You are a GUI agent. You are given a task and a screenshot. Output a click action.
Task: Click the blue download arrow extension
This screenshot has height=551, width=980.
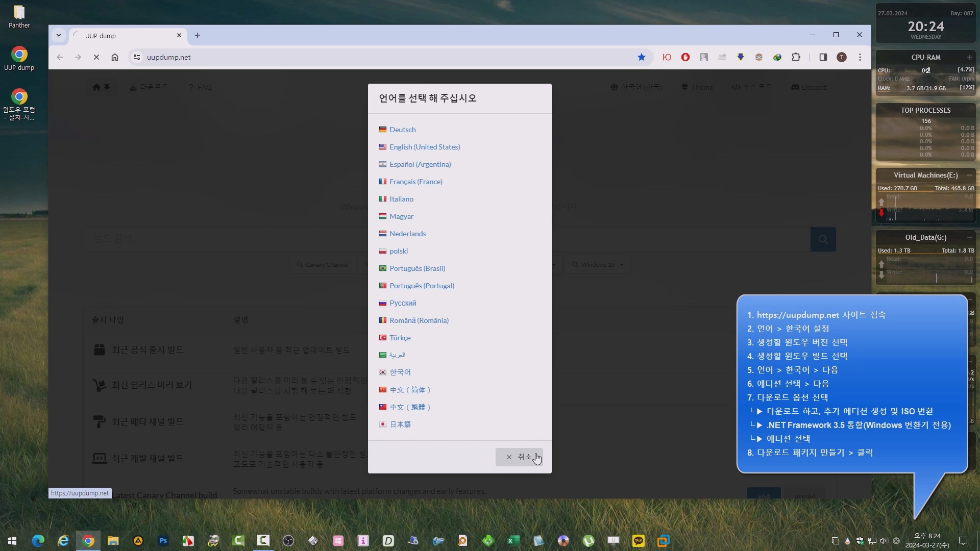pos(741,57)
